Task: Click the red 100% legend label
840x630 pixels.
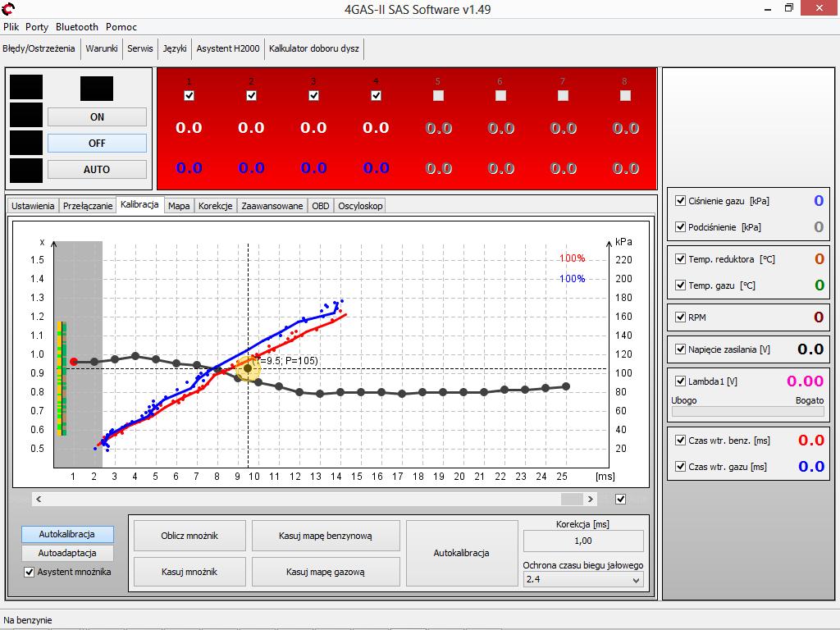Action: (572, 258)
